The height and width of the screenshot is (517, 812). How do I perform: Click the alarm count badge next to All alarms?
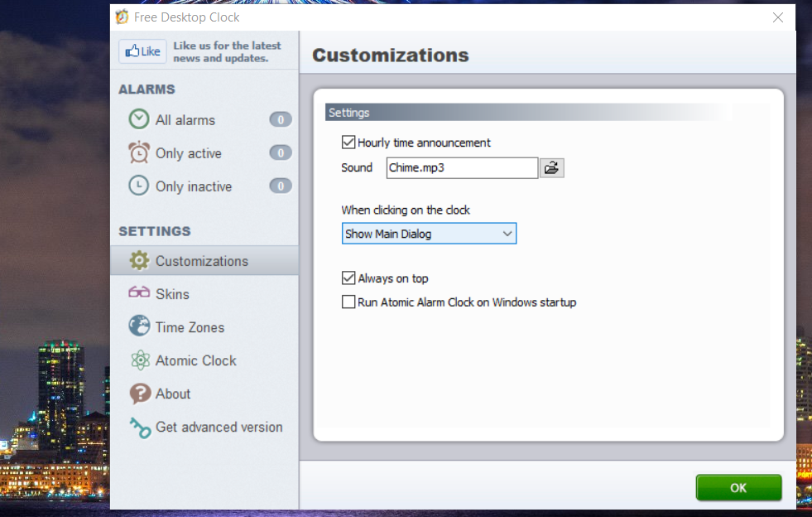[x=280, y=119]
